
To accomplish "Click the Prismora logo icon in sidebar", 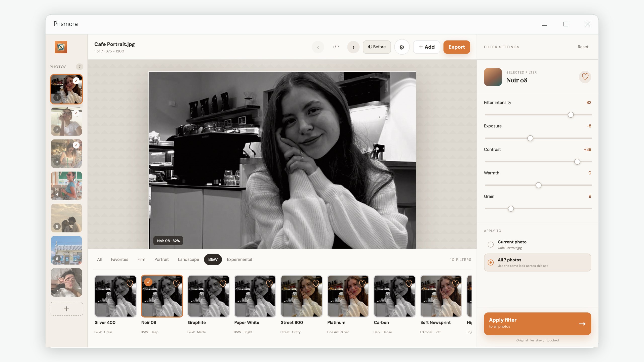I will (x=61, y=47).
